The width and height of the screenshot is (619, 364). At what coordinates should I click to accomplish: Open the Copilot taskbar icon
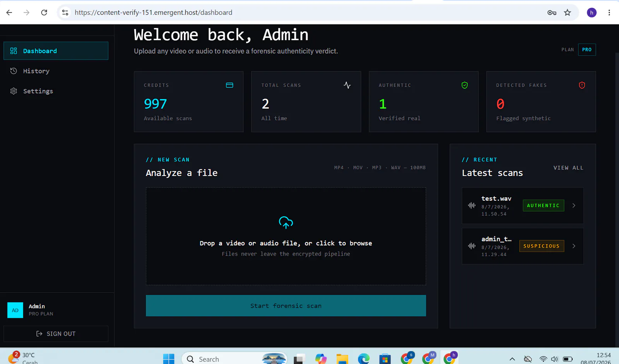pyautogui.click(x=321, y=359)
